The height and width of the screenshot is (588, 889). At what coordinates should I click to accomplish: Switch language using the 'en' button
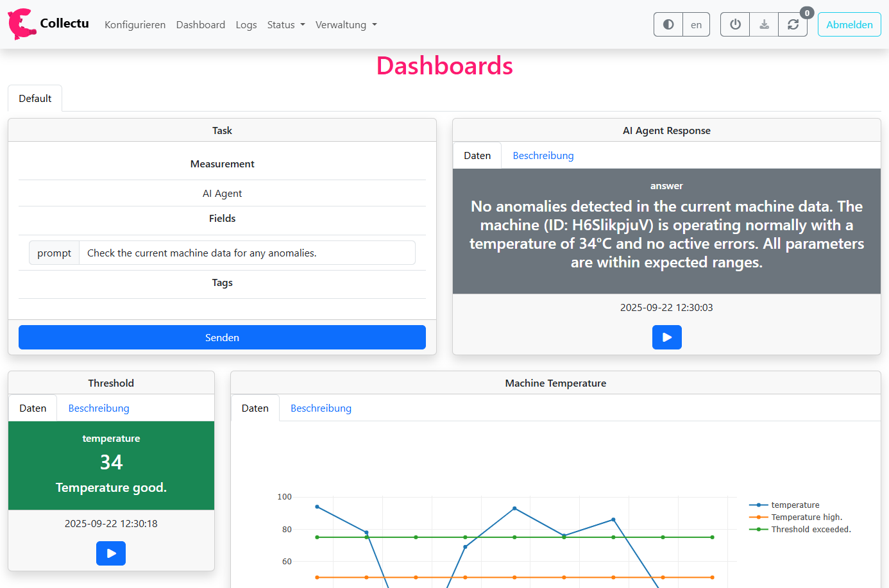696,24
